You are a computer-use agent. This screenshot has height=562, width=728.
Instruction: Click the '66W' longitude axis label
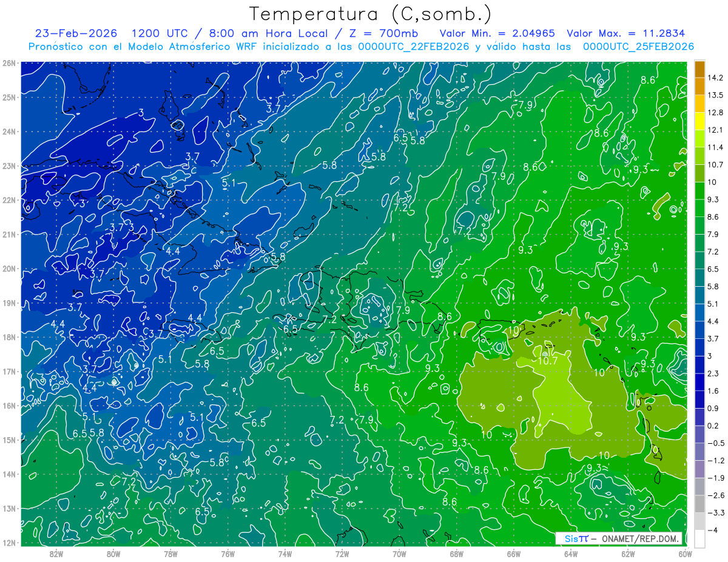click(x=513, y=553)
